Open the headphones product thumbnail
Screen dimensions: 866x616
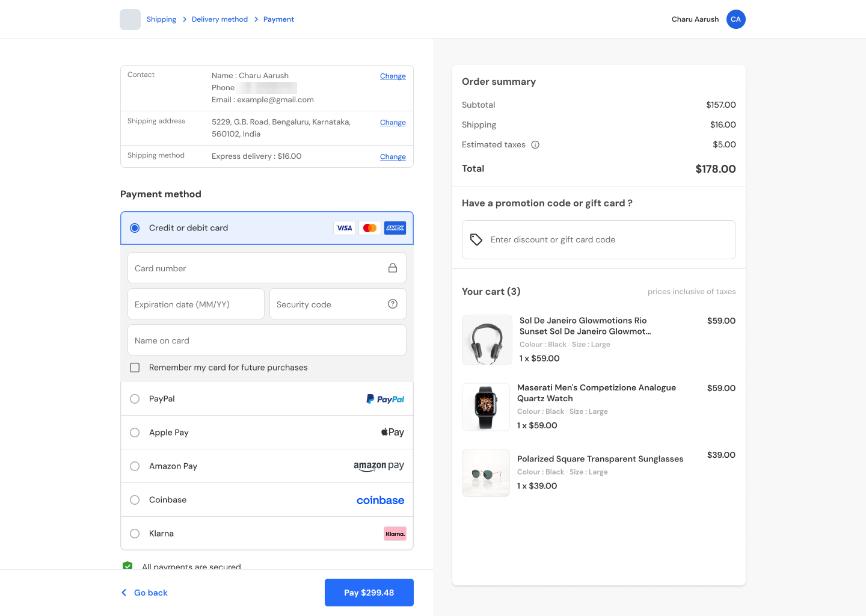(x=487, y=340)
